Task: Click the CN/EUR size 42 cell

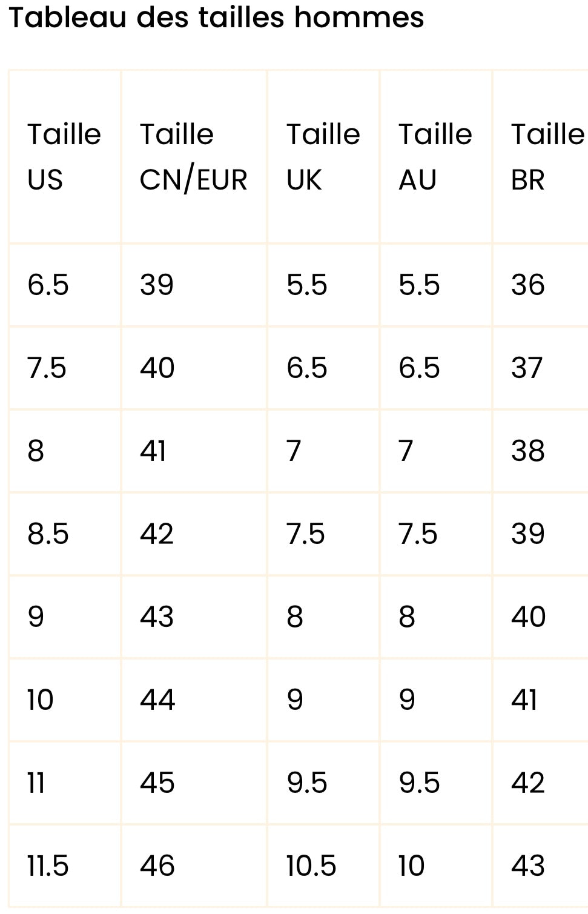Action: (x=194, y=534)
